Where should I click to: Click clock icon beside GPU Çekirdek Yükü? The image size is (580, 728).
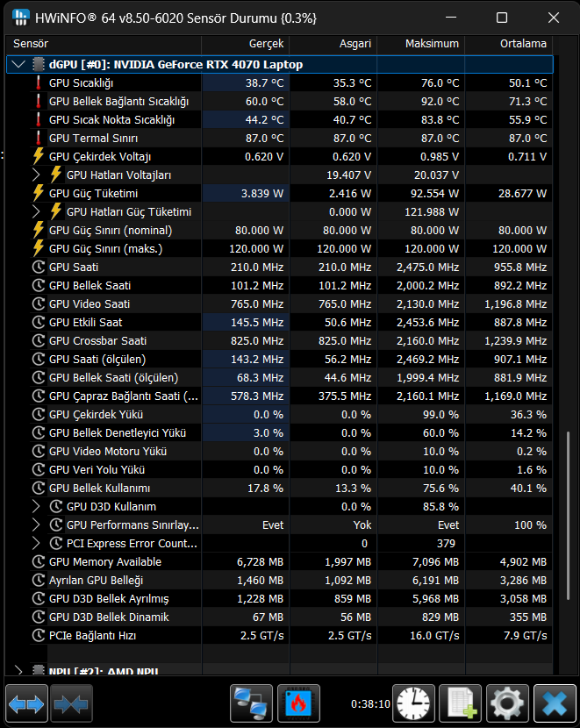tap(38, 414)
